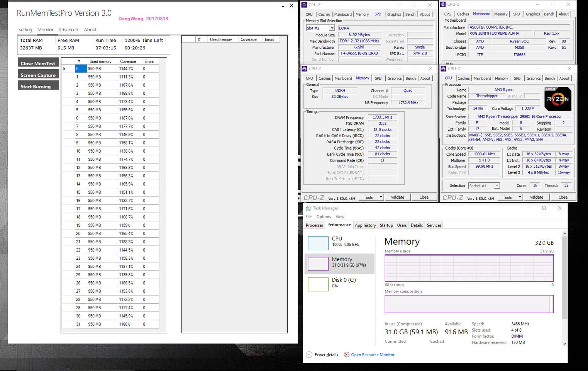588x371 pixels.
Task: Click the Memory usage graph area
Action: click(469, 268)
